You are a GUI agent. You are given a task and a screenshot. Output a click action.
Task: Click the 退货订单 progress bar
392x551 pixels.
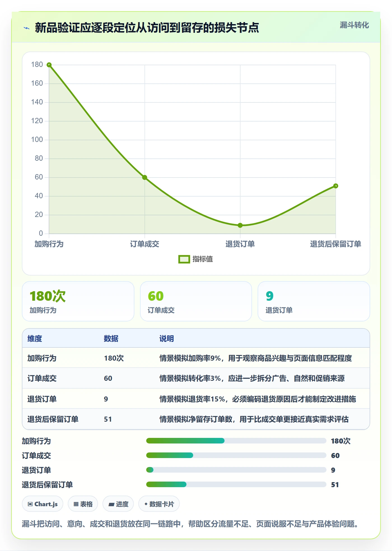click(236, 470)
